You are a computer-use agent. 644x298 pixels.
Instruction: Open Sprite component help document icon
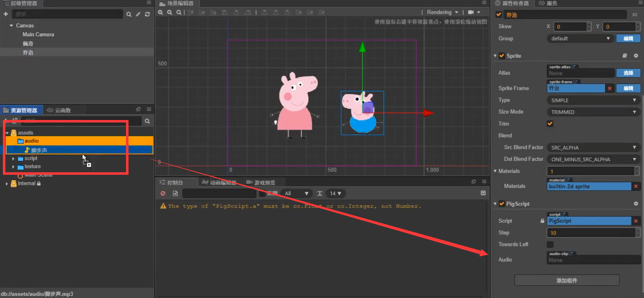625,56
